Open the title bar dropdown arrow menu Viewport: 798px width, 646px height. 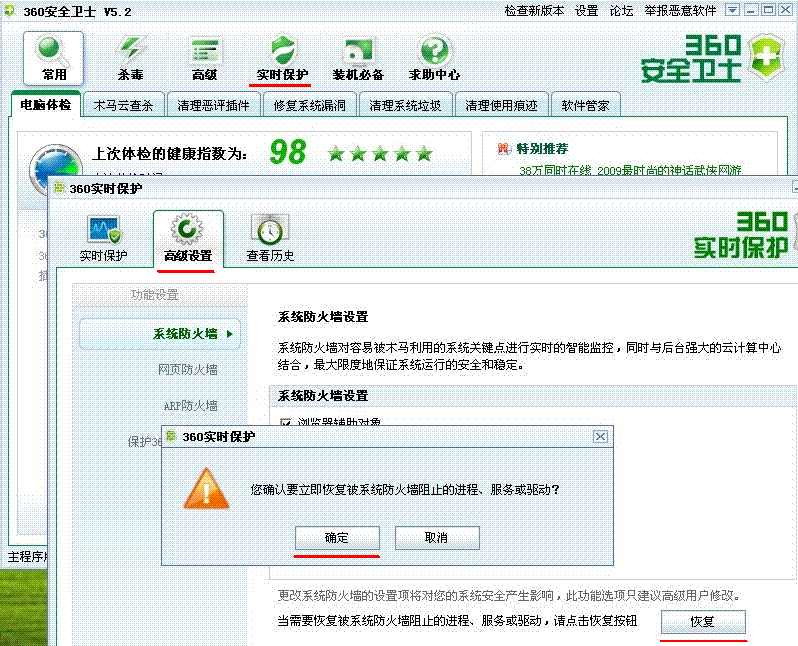point(732,10)
